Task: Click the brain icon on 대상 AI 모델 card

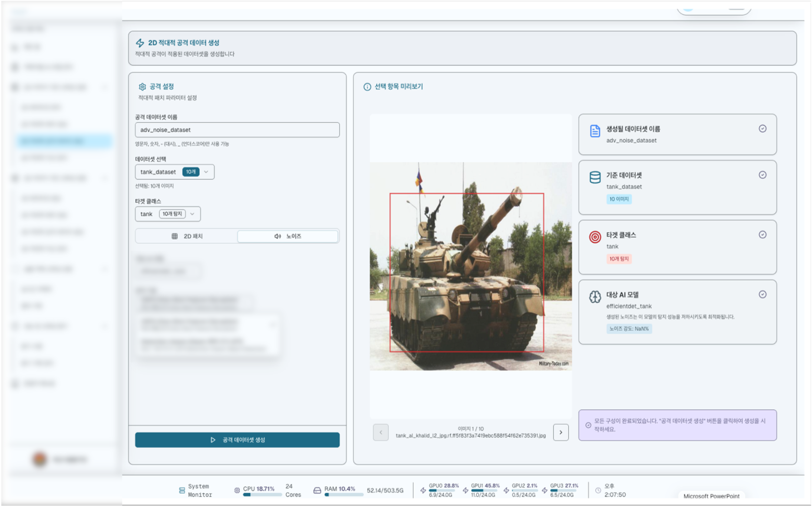Action: click(595, 297)
